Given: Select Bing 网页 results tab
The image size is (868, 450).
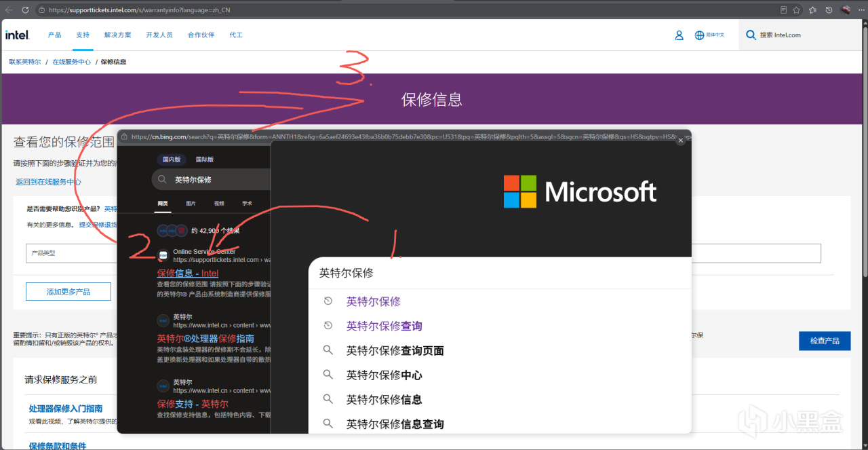Looking at the screenshot, I should coord(163,203).
